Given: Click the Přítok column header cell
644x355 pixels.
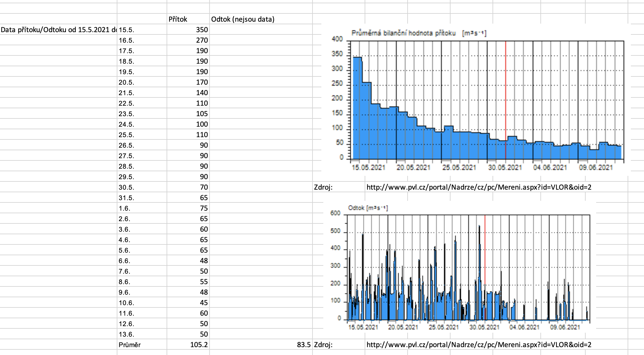Looking at the screenshot, I should 188,19.
